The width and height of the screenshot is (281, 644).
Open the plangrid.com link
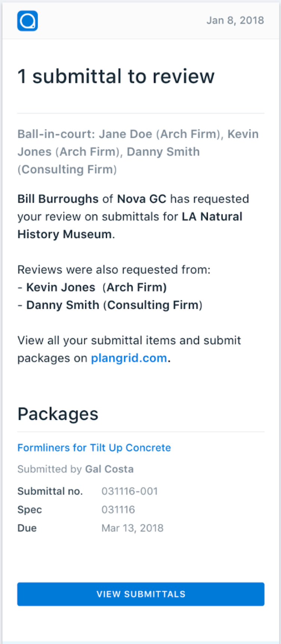(129, 358)
